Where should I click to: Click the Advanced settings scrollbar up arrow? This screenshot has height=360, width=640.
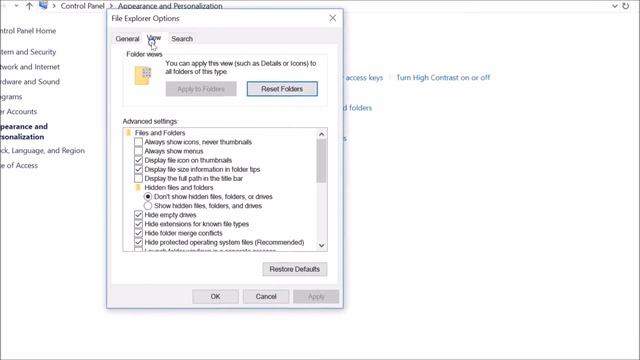click(x=322, y=134)
